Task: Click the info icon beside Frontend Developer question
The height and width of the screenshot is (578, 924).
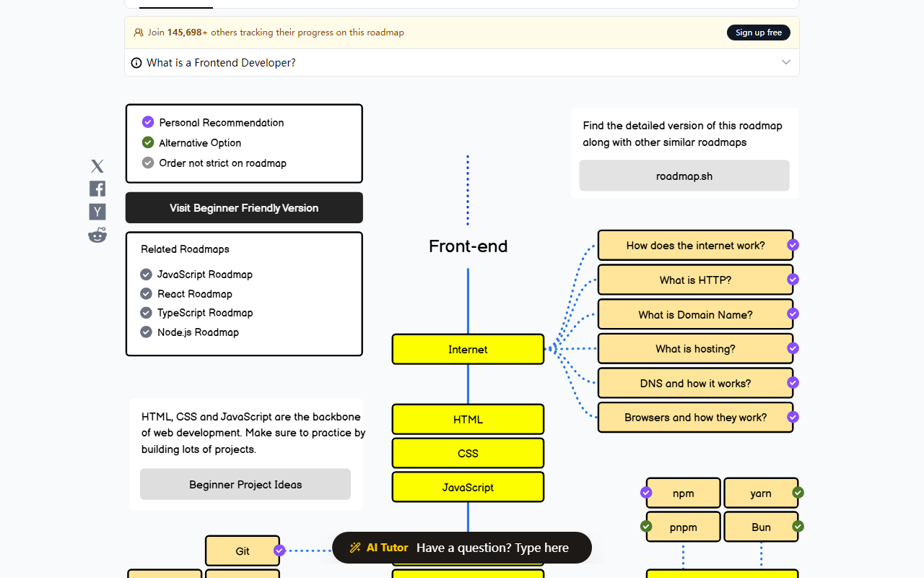Action: tap(136, 63)
